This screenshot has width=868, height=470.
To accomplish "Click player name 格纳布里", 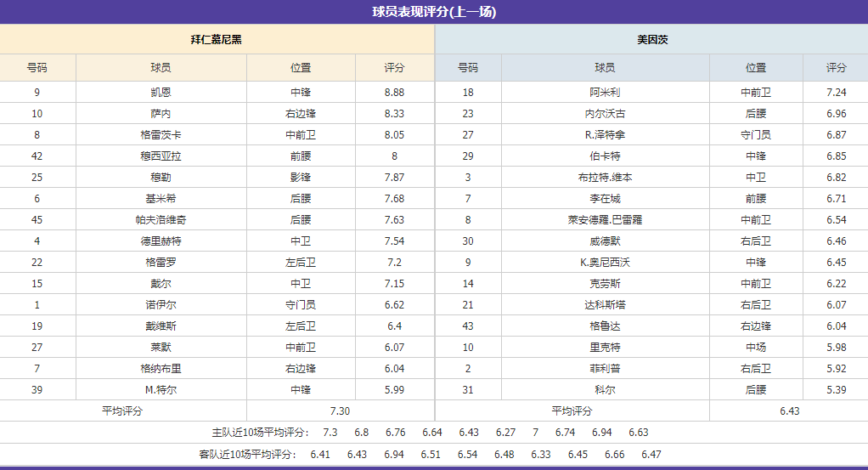I will click(x=161, y=368).
